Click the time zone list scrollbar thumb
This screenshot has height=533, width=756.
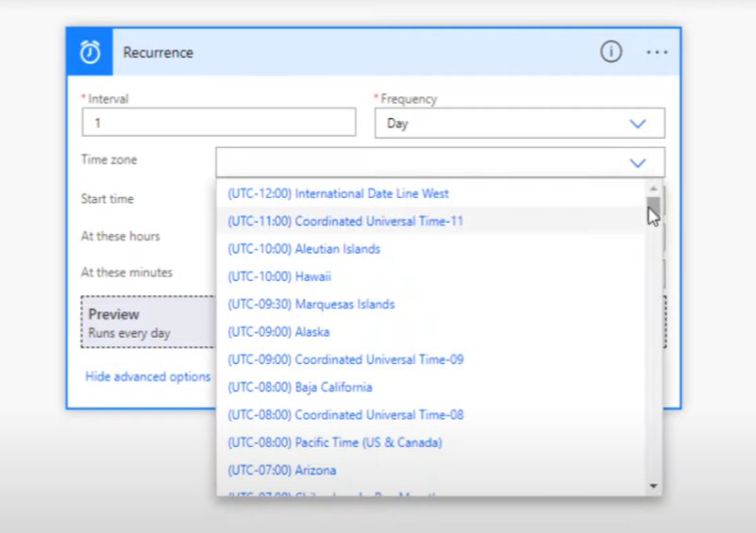653,208
